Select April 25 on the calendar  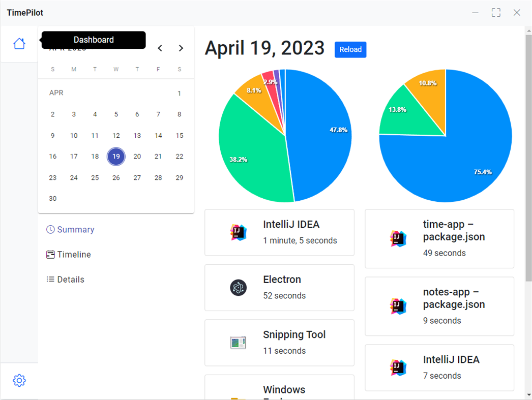[95, 177]
